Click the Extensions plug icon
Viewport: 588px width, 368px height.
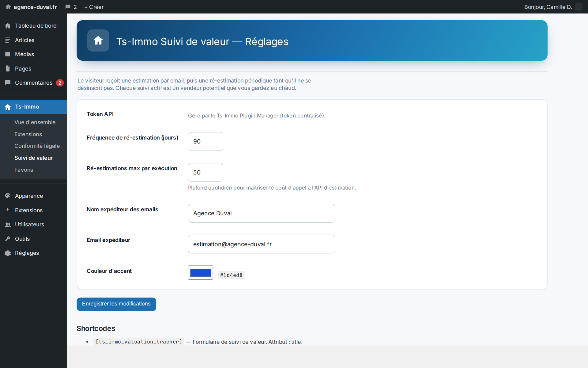tap(8, 210)
